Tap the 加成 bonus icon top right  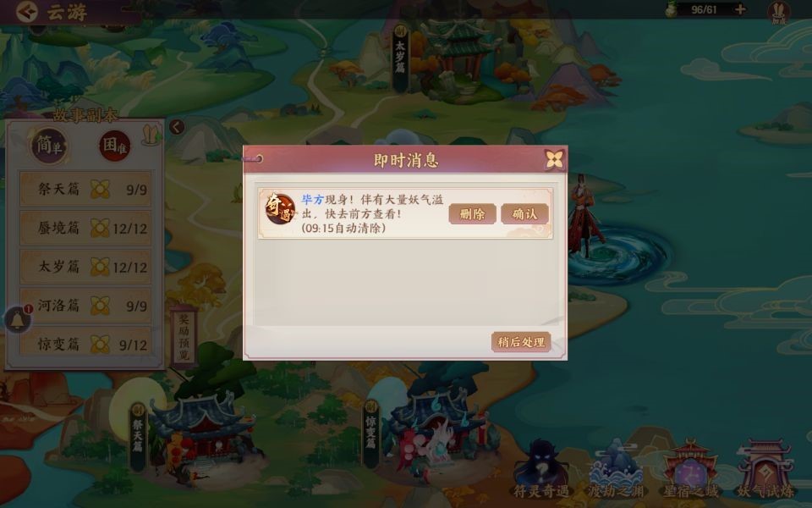pyautogui.click(x=779, y=13)
